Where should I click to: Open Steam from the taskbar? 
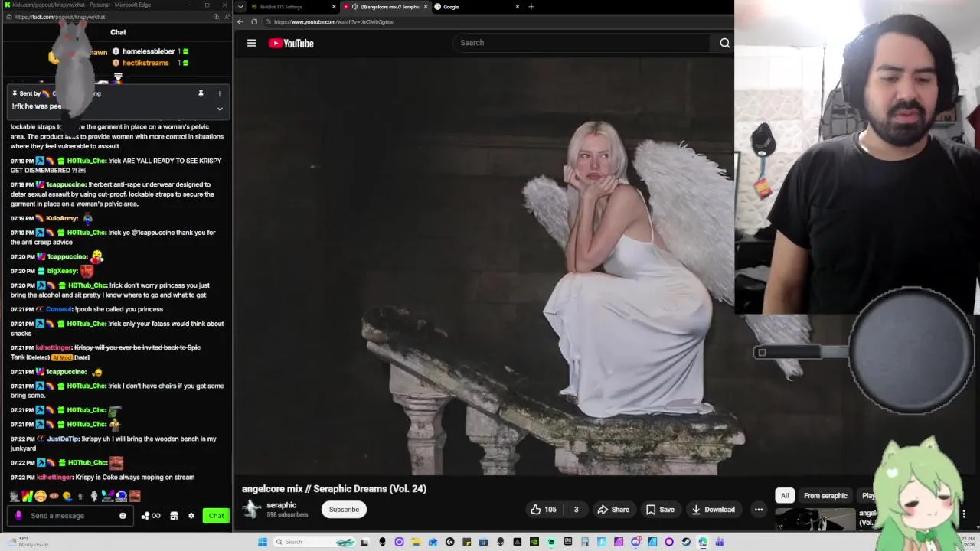tap(686, 542)
